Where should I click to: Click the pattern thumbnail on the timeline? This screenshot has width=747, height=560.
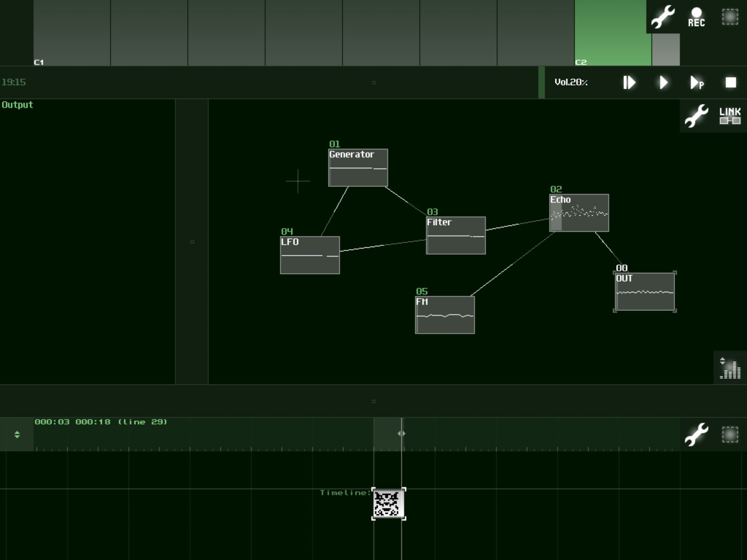pyautogui.click(x=388, y=503)
